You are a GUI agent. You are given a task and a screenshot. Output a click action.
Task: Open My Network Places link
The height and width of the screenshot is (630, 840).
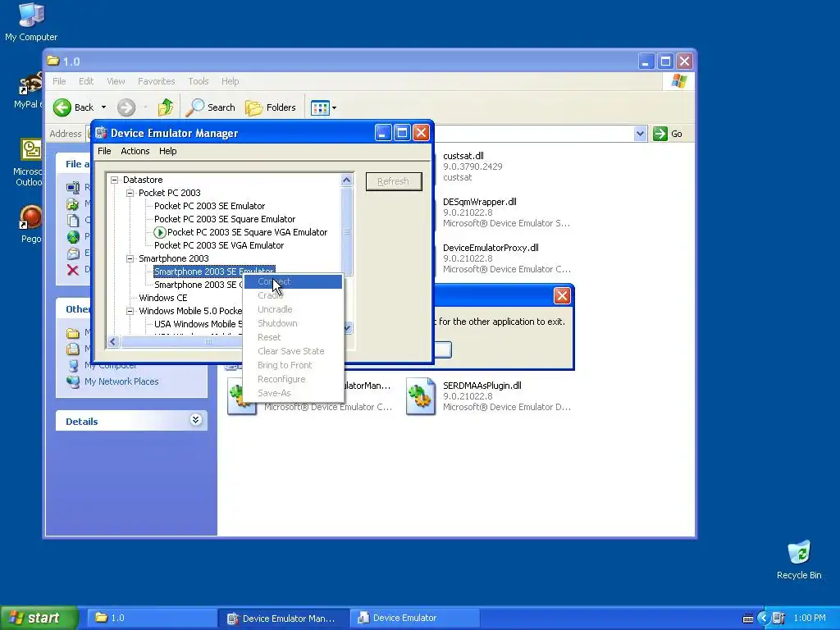(121, 381)
